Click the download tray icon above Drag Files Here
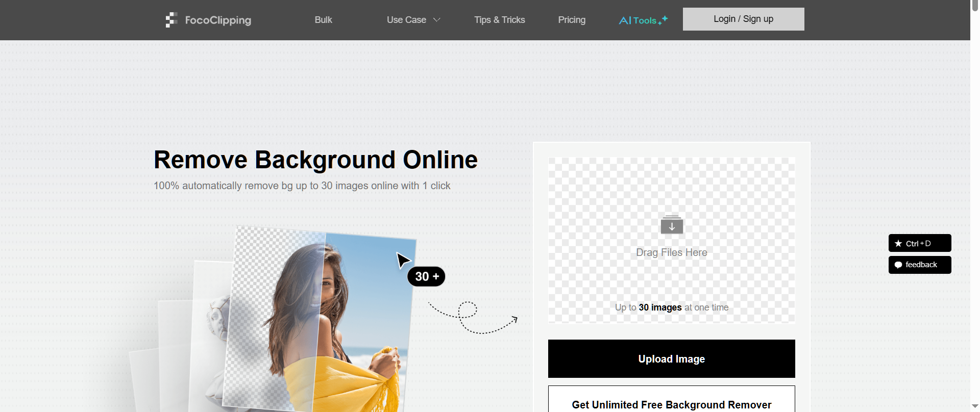The height and width of the screenshot is (412, 980). point(672,225)
